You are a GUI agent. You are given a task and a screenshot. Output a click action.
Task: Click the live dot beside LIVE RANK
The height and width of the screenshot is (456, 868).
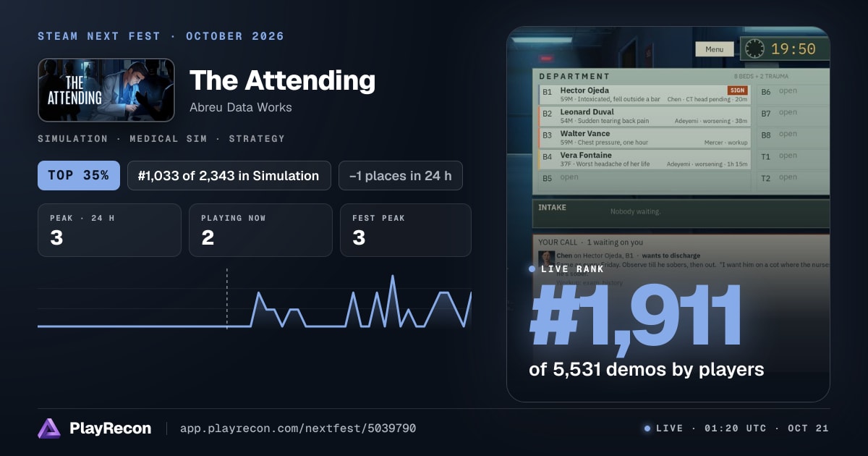532,269
